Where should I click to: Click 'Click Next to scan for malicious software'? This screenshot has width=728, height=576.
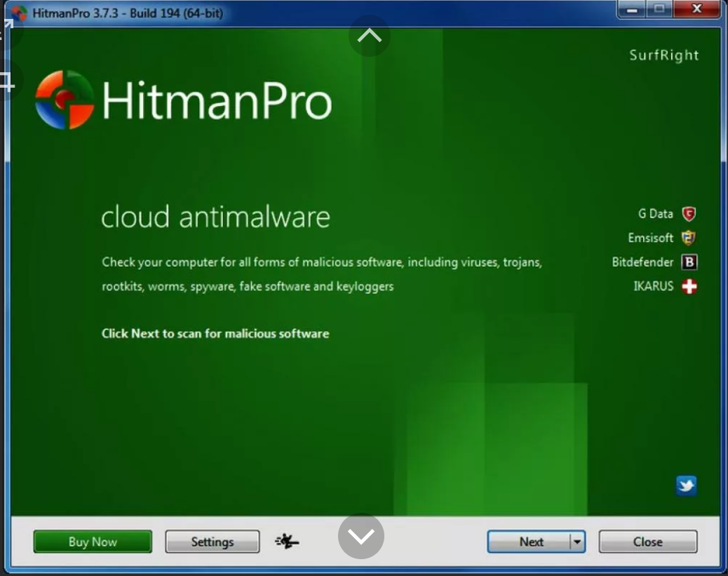tap(215, 333)
